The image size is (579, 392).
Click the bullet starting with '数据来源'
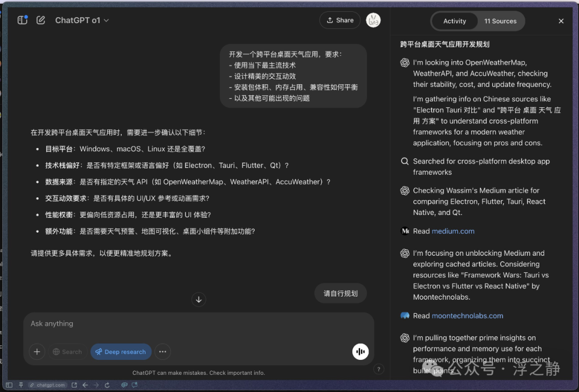tap(188, 182)
